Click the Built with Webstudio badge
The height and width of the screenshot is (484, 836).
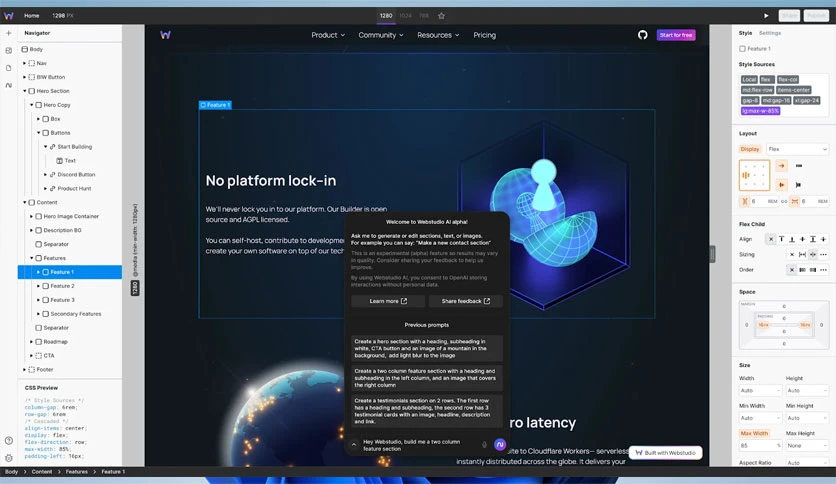click(x=665, y=453)
